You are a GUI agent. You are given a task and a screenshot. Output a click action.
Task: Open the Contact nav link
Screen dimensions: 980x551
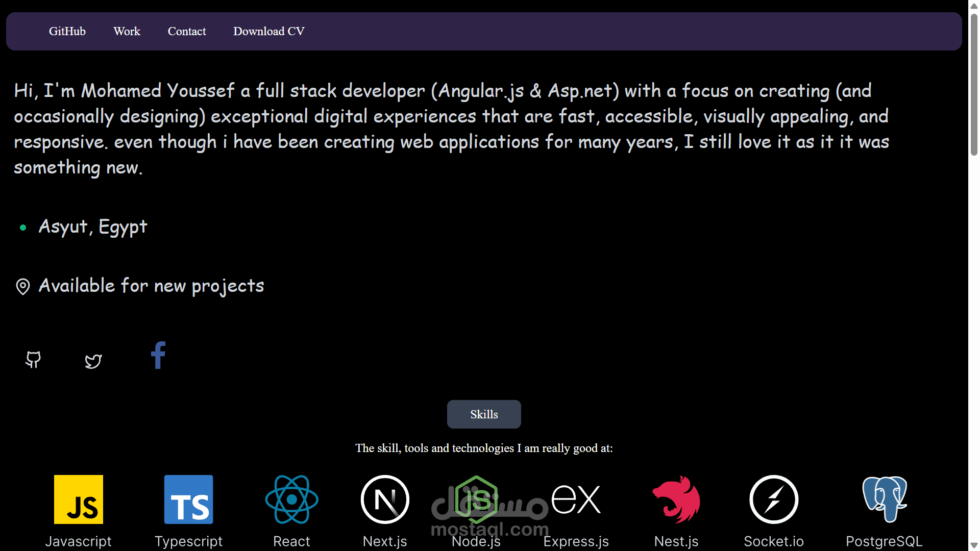[x=187, y=32]
